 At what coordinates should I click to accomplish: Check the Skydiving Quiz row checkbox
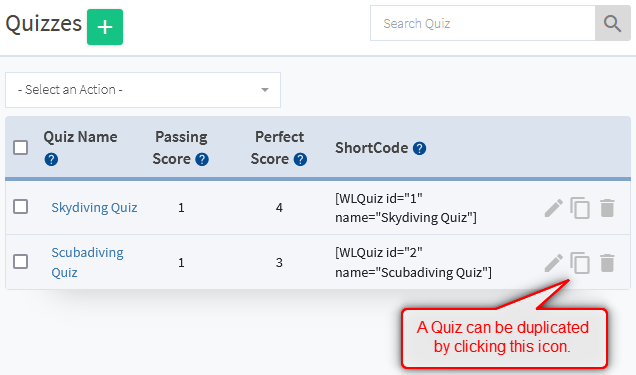(x=20, y=207)
